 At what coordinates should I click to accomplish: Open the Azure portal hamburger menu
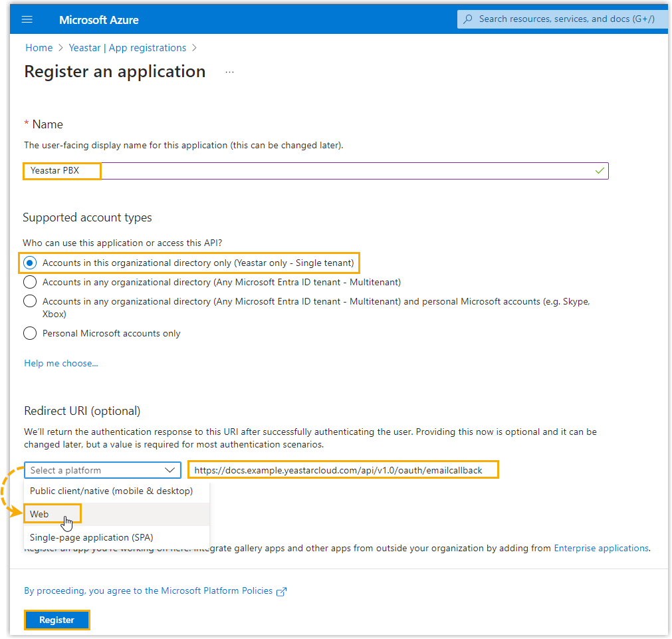[x=27, y=19]
